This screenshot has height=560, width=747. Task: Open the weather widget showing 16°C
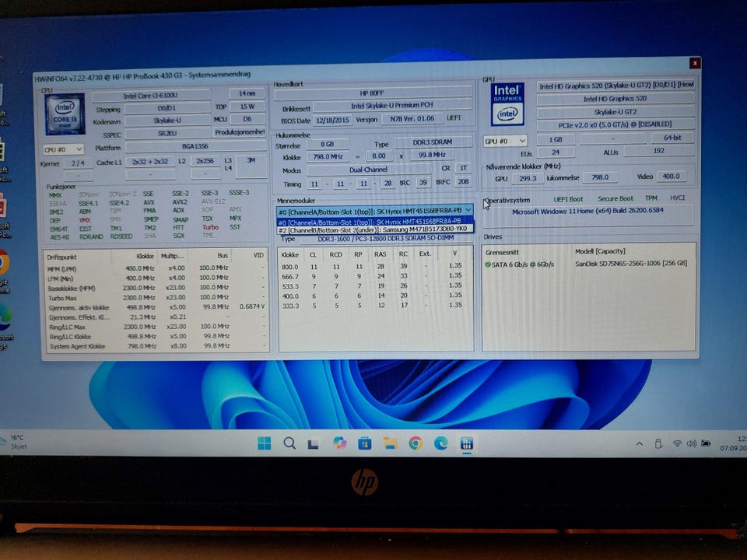[x=14, y=442]
